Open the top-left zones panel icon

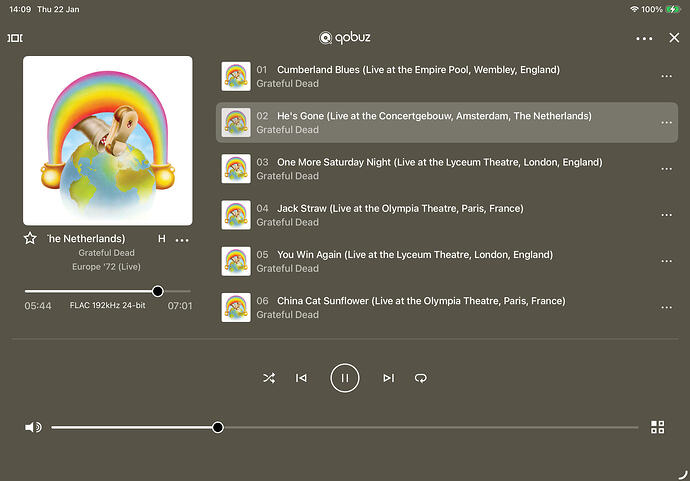tap(15, 38)
